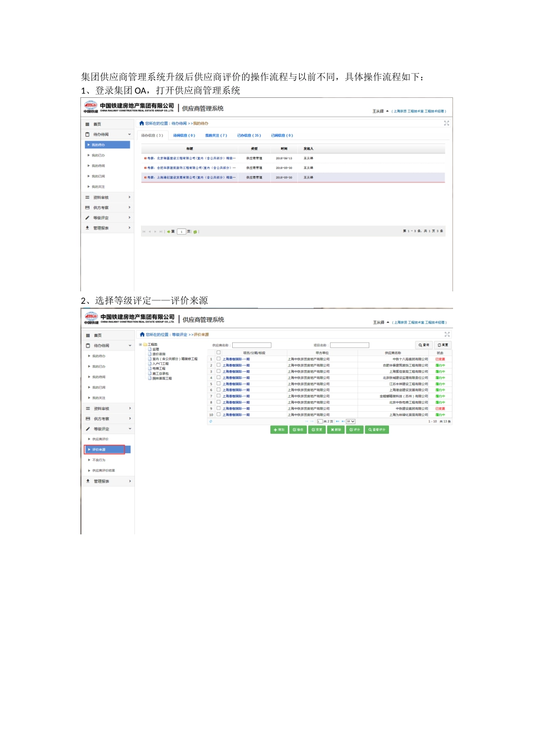The image size is (534, 756).
Task: Expand 管理报表 menu in second screenshot
Action: click(x=130, y=481)
